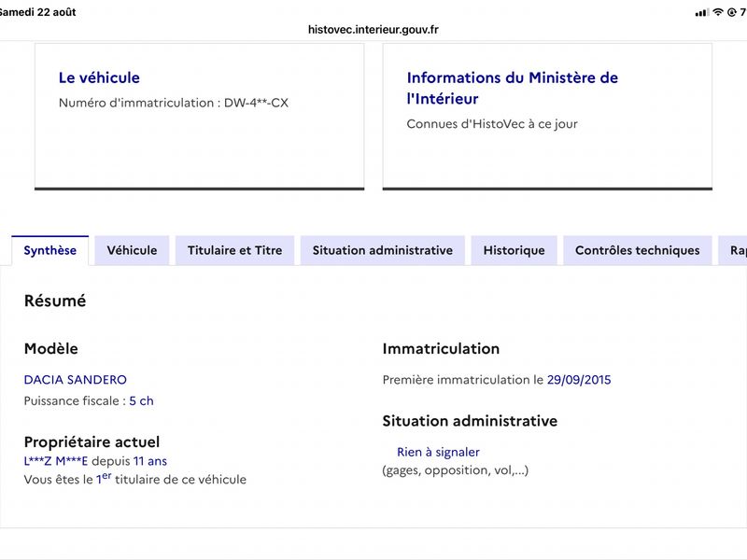Click the 'DACIA SANDERO' model name

click(76, 380)
